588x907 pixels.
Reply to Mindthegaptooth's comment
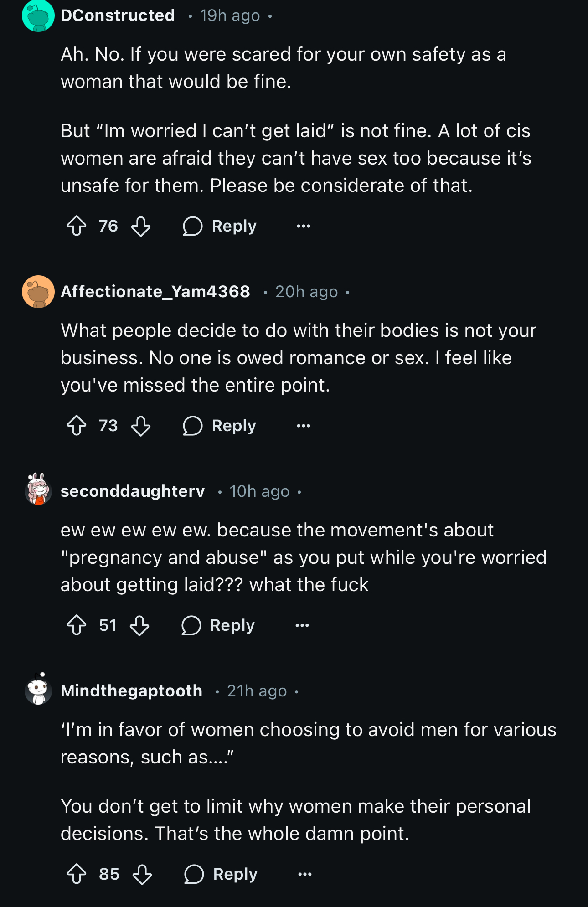pos(221,874)
